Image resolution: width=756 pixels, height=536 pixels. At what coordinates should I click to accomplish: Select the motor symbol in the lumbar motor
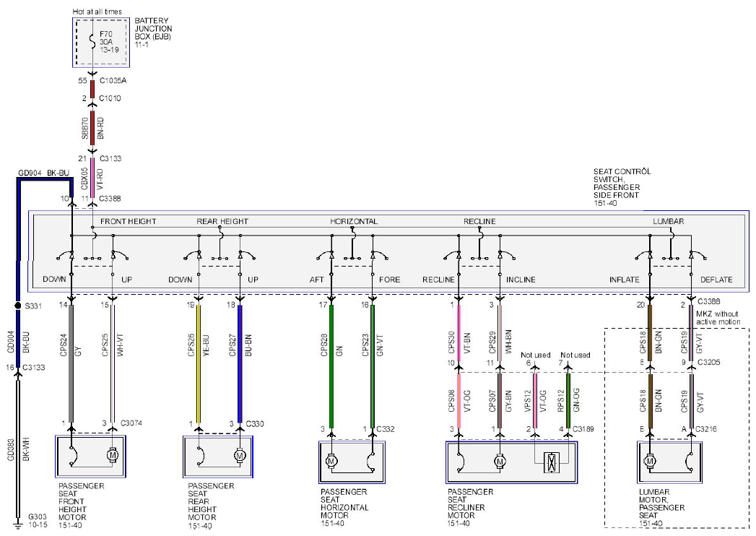tap(649, 461)
